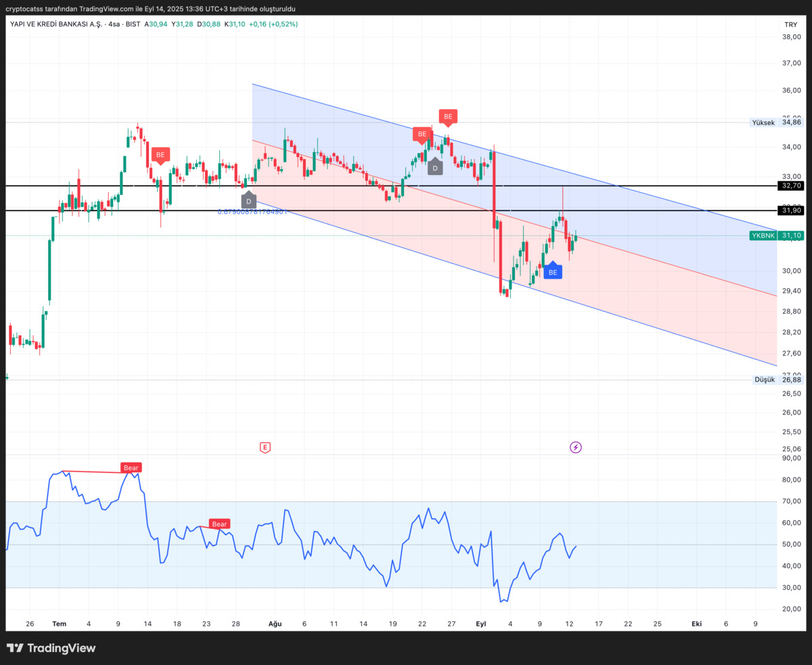Click the 4sa interval label
The height and width of the screenshot is (665, 812).
click(115, 24)
